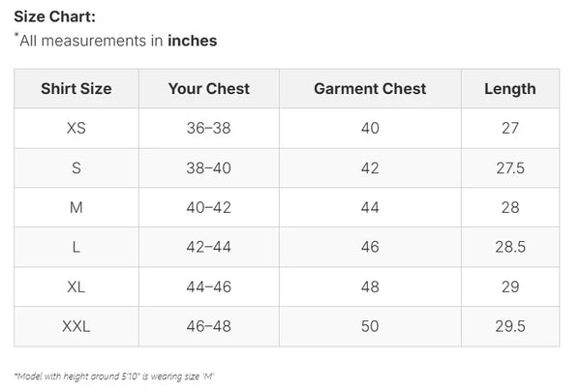This screenshot has height=392, width=581.
Task: Select garment chest value 50
Action: 370,326
